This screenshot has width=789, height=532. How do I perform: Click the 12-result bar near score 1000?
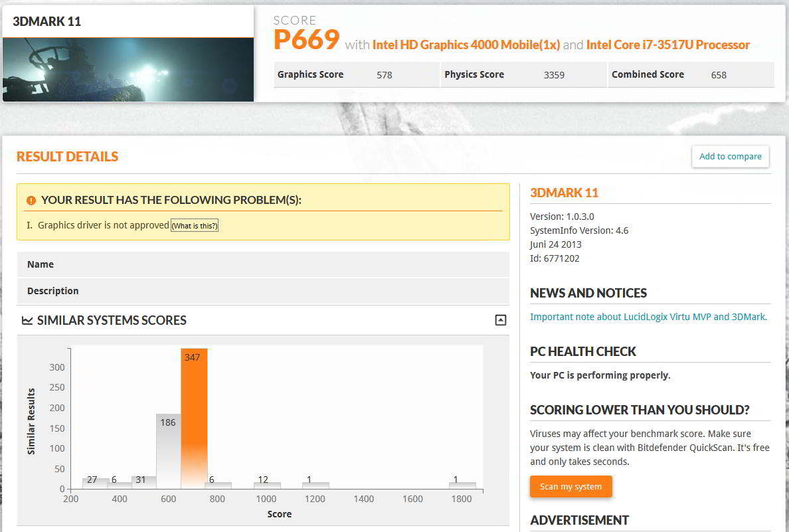pos(268,485)
